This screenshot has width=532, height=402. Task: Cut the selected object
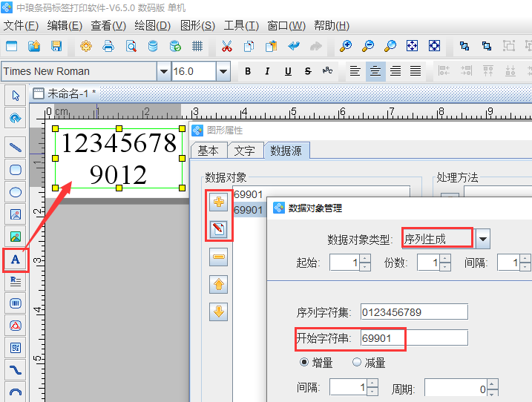pyautogui.click(x=227, y=46)
